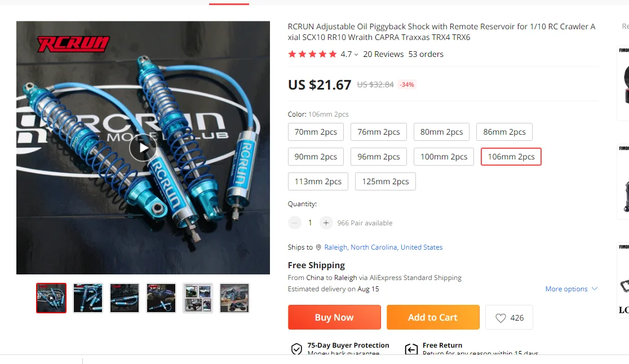The image size is (629, 364).
Task: Click the Free Return icon
Action: (411, 349)
